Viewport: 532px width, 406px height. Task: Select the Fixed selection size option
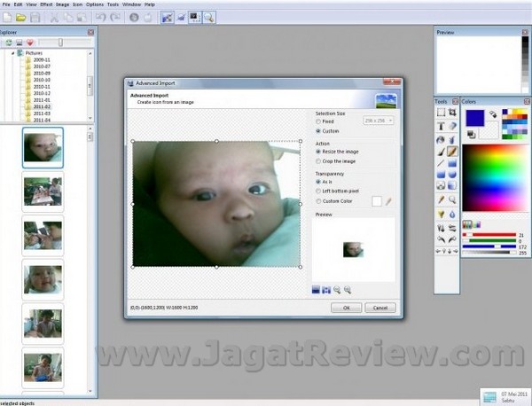[319, 121]
